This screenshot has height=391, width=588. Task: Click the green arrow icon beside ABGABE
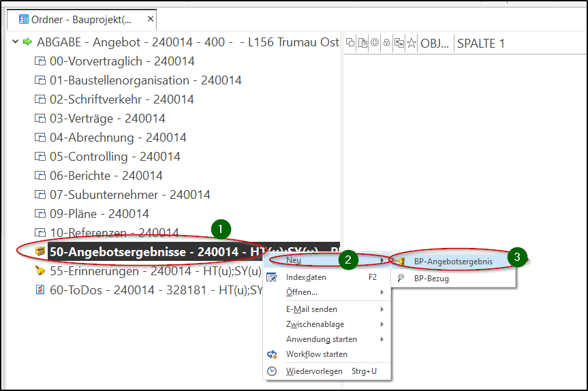click(27, 42)
